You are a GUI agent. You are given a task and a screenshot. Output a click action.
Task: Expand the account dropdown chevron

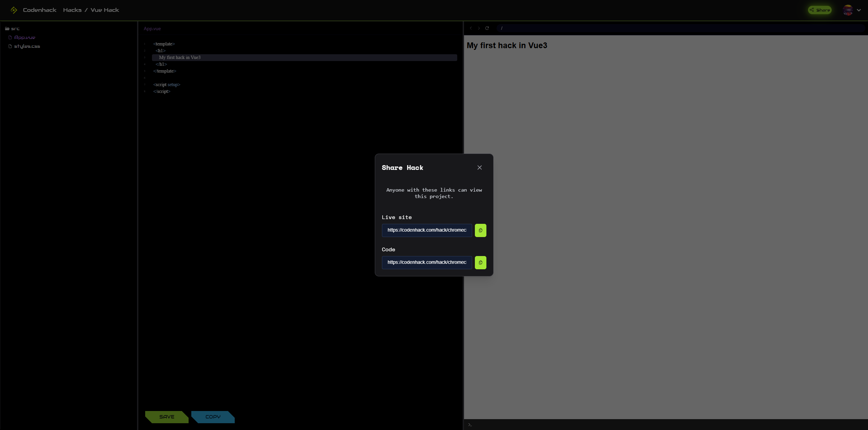(859, 10)
